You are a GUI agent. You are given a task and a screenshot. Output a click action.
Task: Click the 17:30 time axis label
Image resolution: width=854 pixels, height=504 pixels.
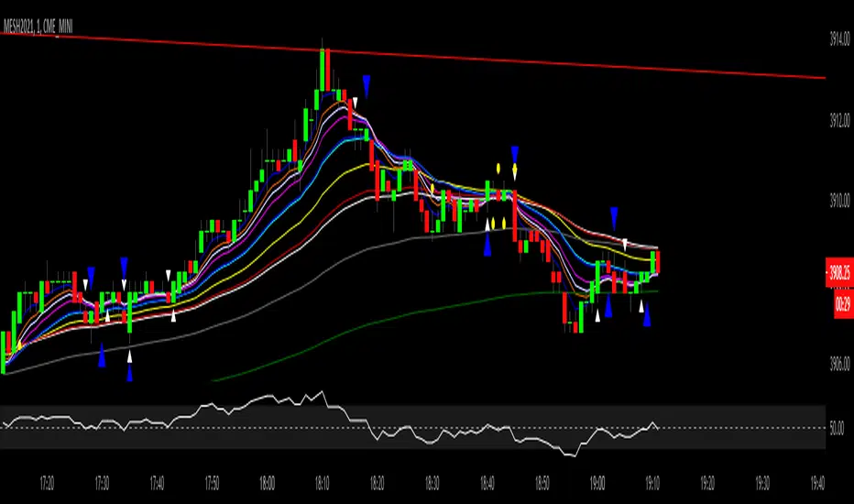pos(102,483)
